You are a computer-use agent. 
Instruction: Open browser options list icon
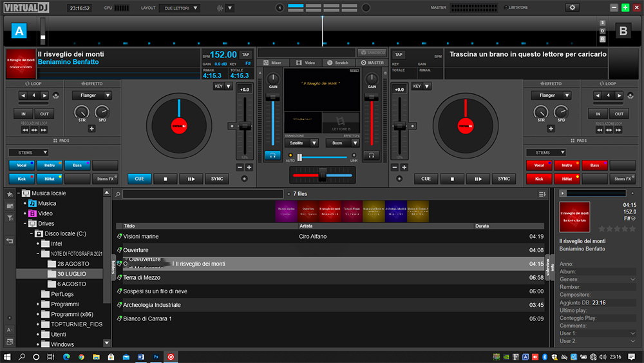pos(542,194)
